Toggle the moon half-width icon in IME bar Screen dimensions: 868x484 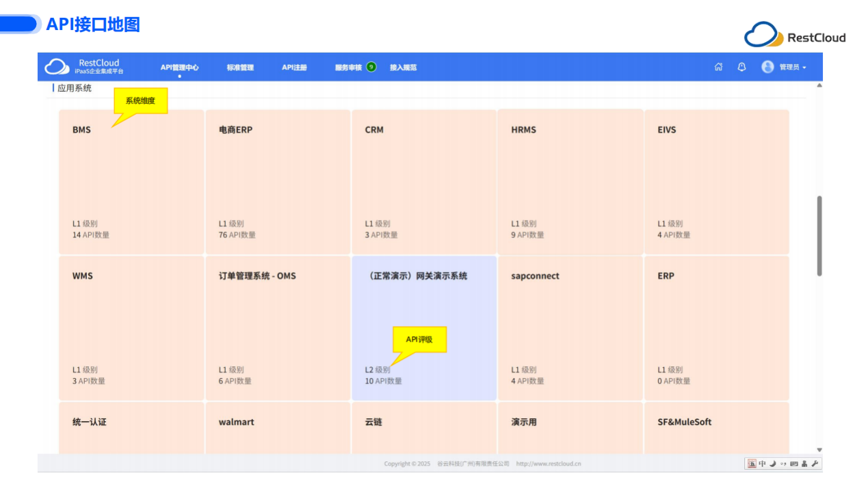pyautogui.click(x=773, y=463)
